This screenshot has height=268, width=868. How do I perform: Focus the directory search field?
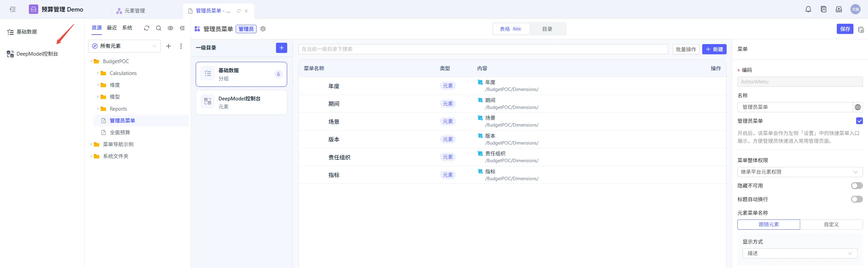coord(483,49)
